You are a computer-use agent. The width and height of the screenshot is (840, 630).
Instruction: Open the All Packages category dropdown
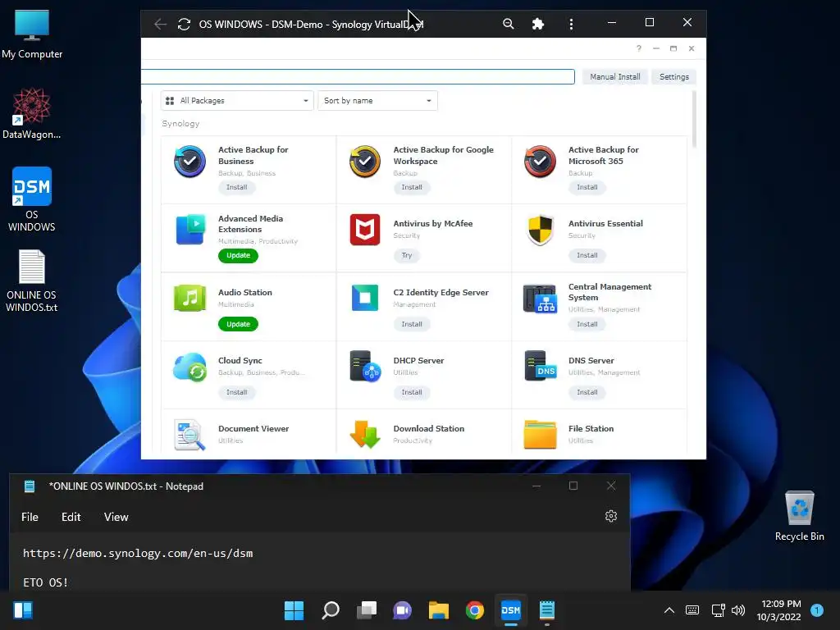(x=237, y=101)
